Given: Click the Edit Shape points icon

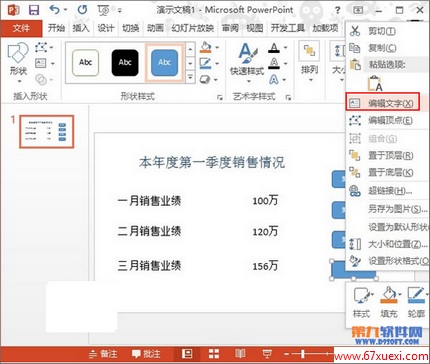Looking at the screenshot, I should point(41,48).
